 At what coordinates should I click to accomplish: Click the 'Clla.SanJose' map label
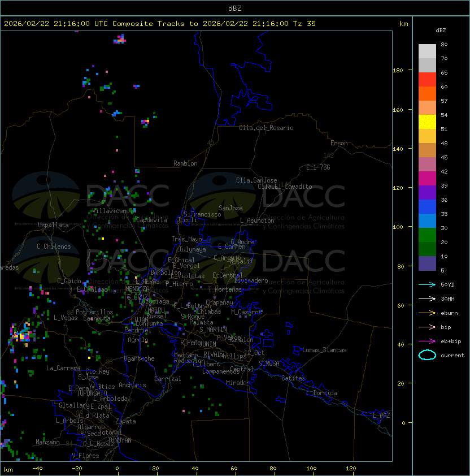pyautogui.click(x=256, y=180)
